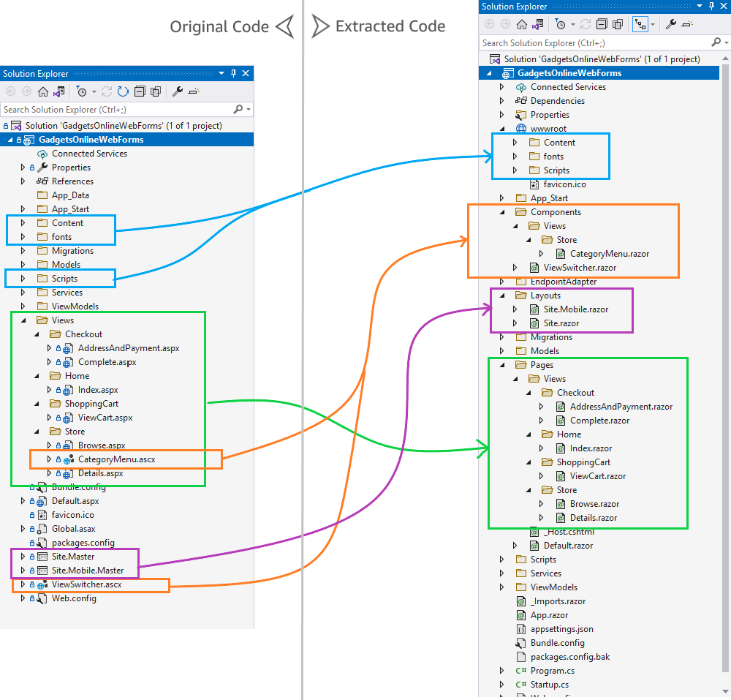
Task: Expand the Connected Services node in extracted panel
Action: tap(501, 86)
